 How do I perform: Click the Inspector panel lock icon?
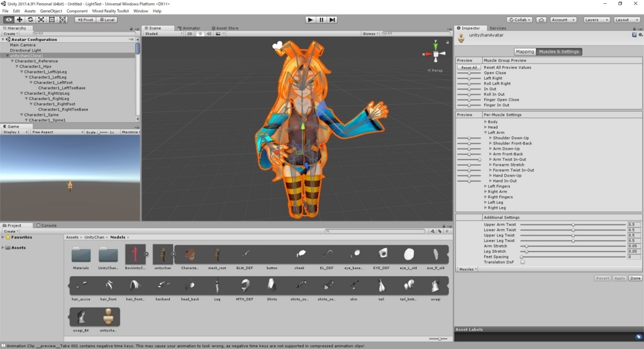coord(635,28)
